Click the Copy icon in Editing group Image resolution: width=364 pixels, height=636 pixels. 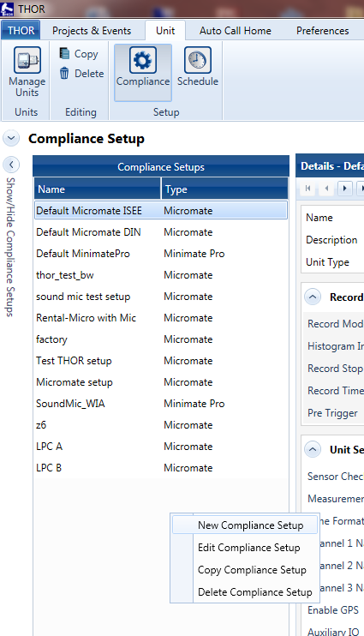[x=64, y=53]
